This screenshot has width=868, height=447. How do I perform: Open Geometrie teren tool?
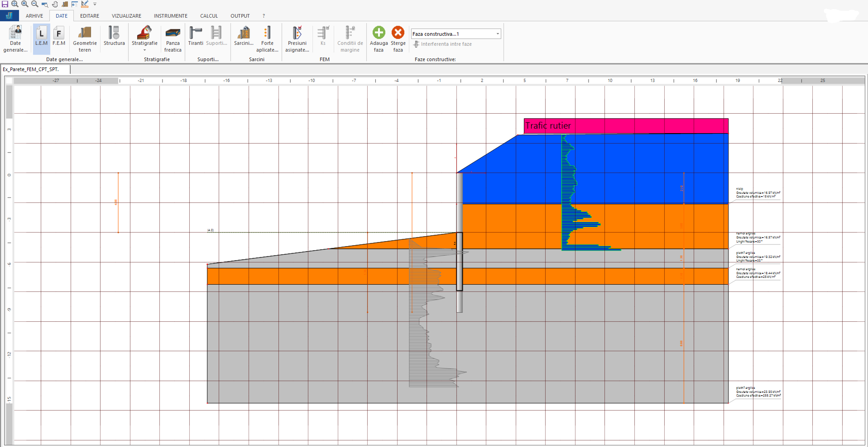pos(85,39)
